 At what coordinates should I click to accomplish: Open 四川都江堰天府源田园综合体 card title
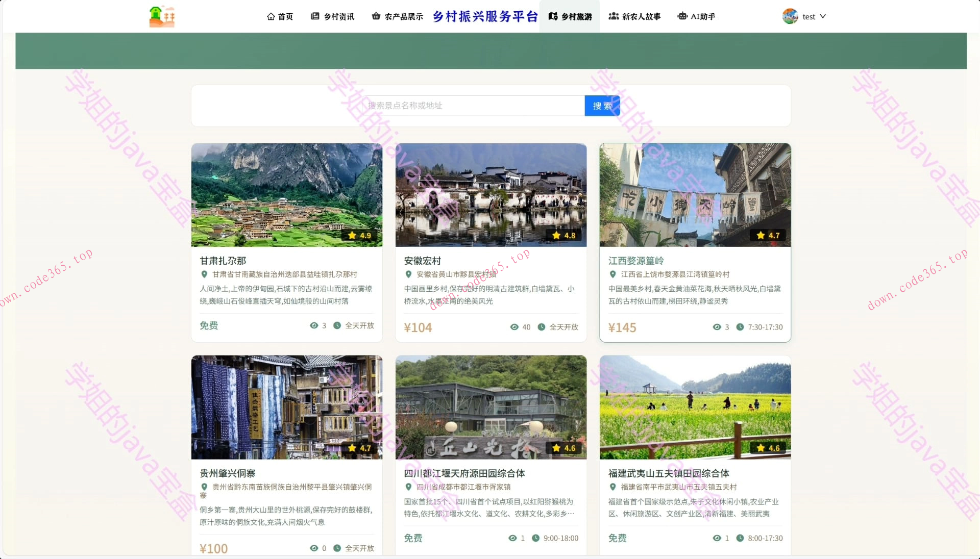(x=464, y=473)
